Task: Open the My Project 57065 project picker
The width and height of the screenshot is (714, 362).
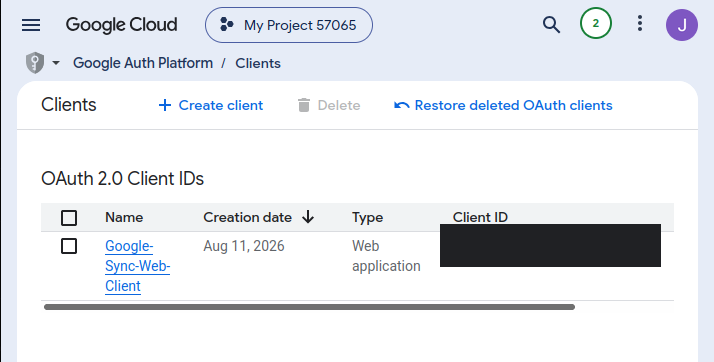Action: coord(289,25)
